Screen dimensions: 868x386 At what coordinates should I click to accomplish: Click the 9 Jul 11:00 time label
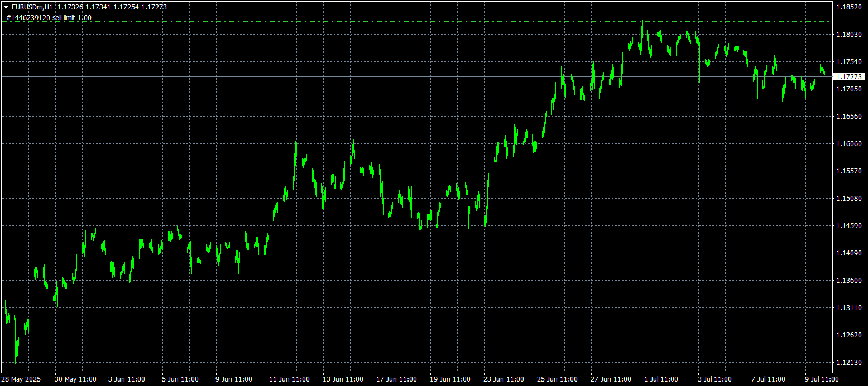[823, 379]
